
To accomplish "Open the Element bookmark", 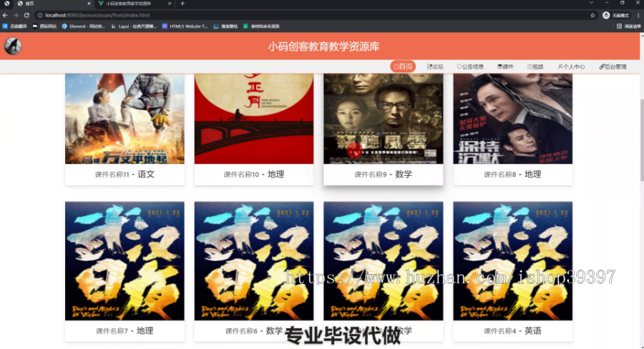I will pyautogui.click(x=84, y=26).
